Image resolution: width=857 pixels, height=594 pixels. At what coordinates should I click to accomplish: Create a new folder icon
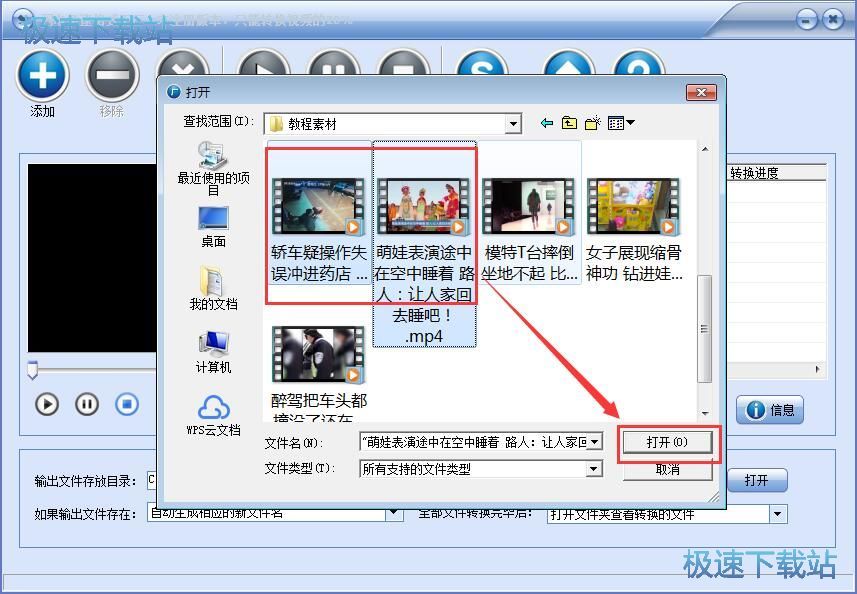(x=593, y=123)
